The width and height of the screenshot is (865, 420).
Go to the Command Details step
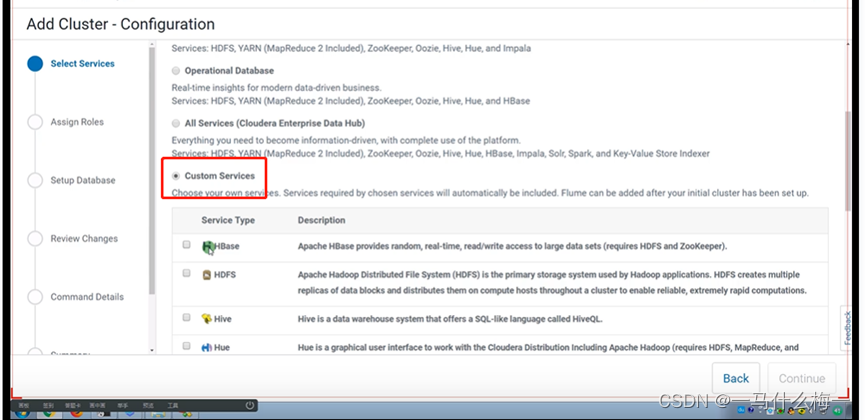tap(87, 297)
